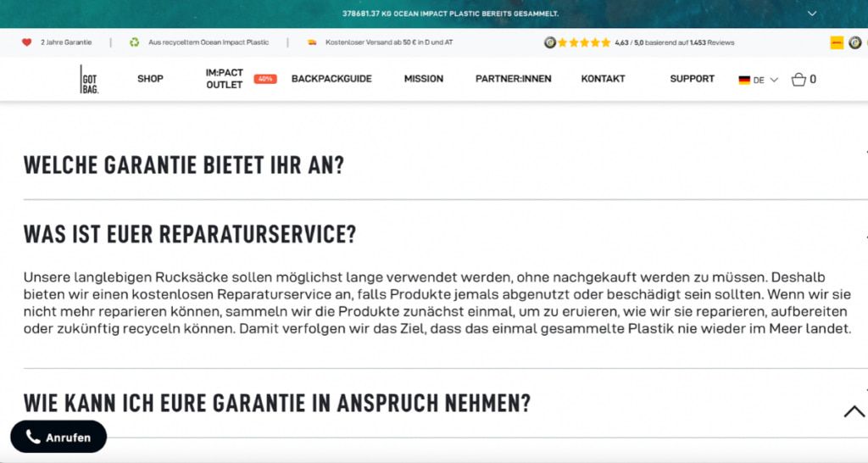Go to the BACKPACKGUIDE menu item
The width and height of the screenshot is (868, 463).
click(331, 79)
